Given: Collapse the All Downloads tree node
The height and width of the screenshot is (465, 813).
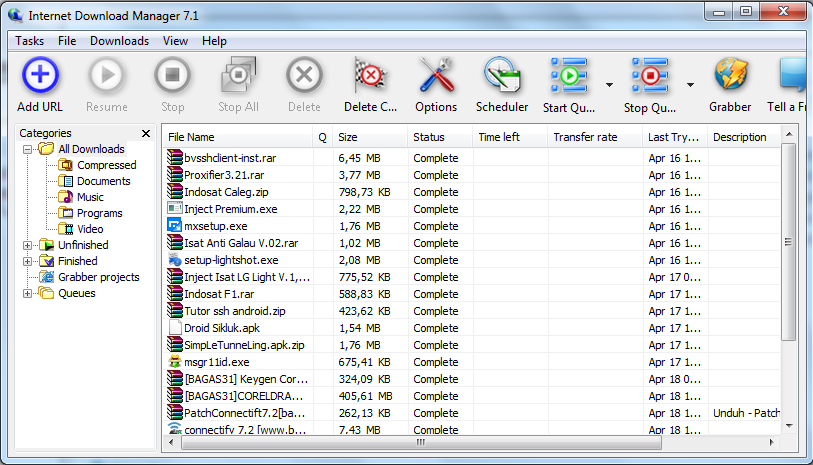Looking at the screenshot, I should pos(27,149).
